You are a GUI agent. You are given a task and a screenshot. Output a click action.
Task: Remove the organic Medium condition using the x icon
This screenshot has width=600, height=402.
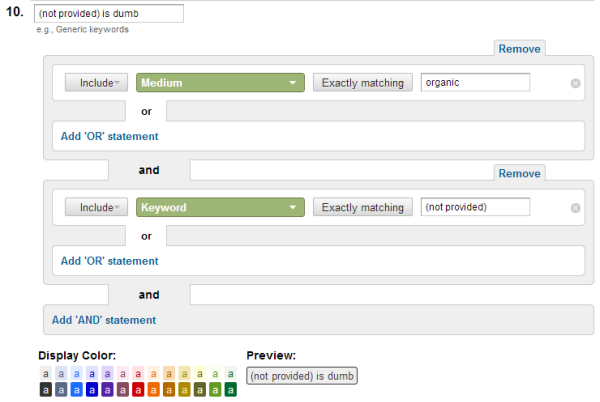pyautogui.click(x=575, y=83)
